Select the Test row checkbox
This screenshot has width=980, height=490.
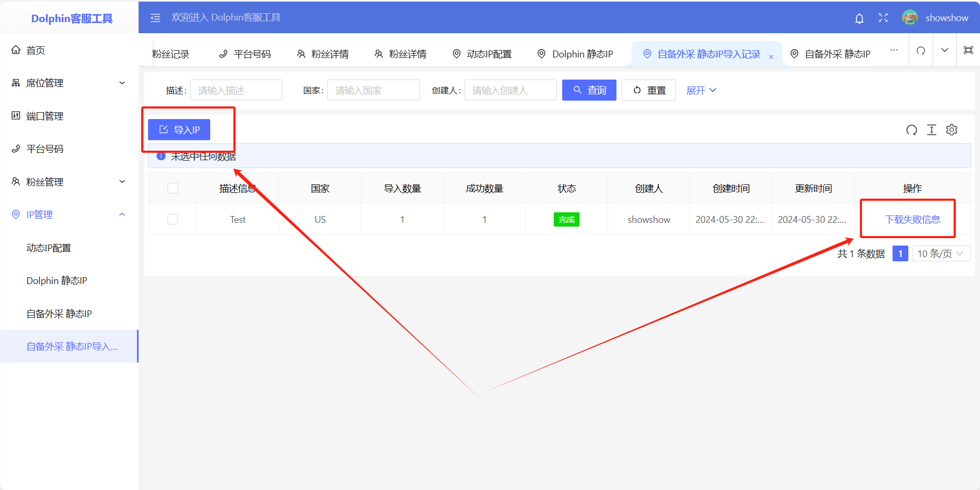[173, 219]
